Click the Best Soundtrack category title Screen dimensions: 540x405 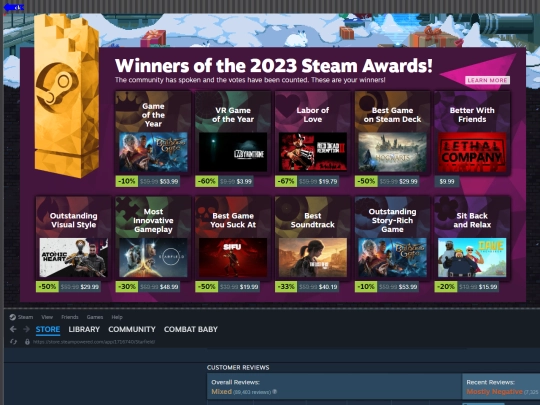(313, 220)
